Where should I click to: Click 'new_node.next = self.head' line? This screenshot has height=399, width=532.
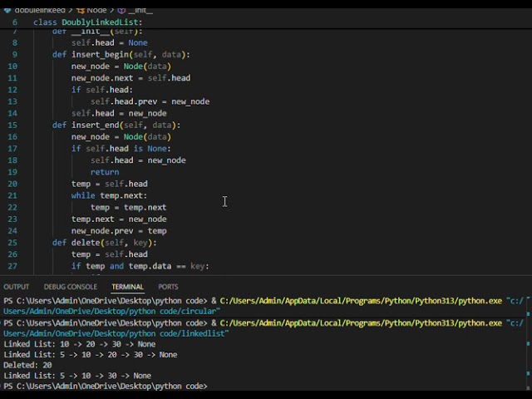(131, 78)
